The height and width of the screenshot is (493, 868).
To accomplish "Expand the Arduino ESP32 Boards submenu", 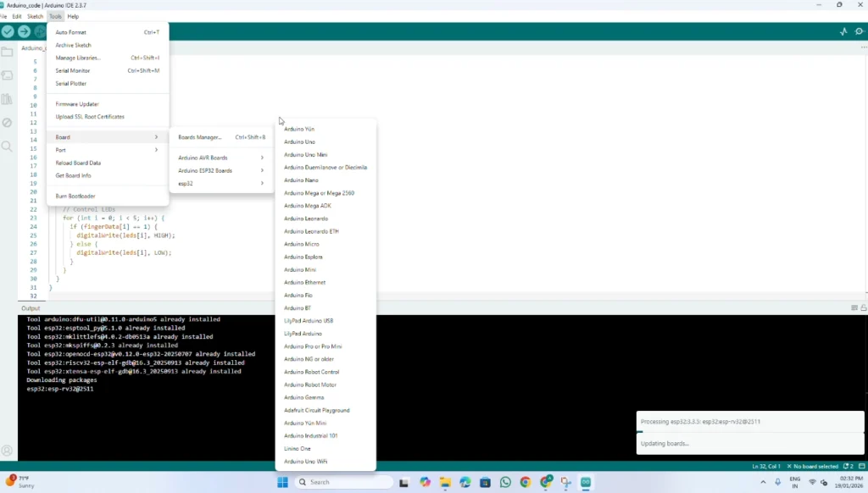I will (x=220, y=170).
